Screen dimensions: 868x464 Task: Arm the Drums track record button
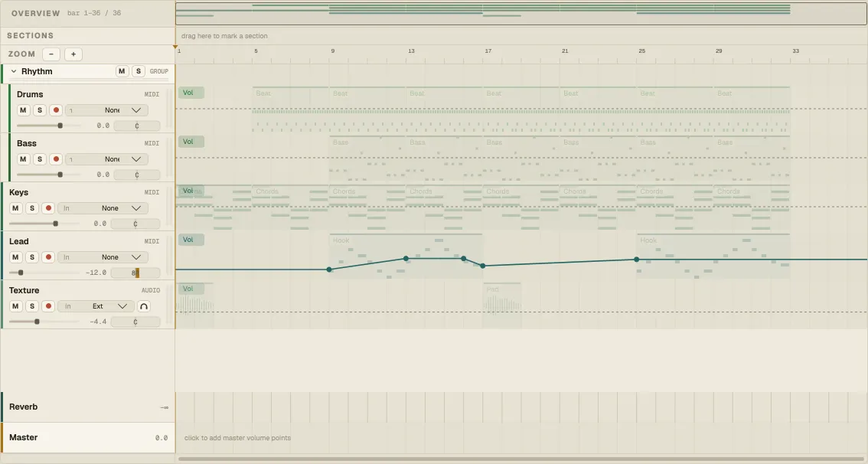tap(56, 110)
